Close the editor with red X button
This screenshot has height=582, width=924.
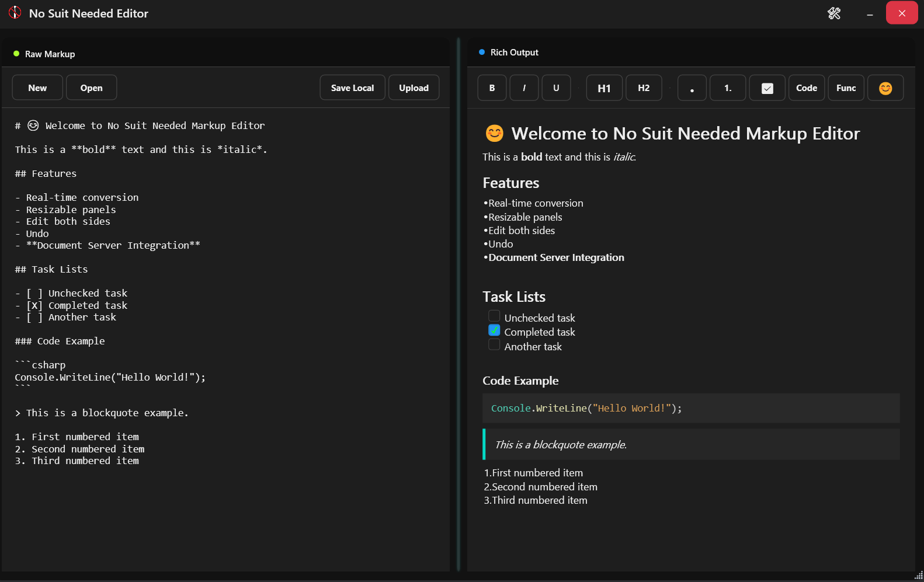click(x=902, y=13)
